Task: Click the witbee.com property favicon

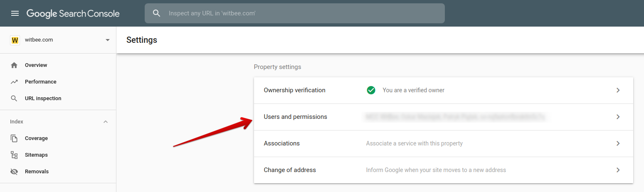Action: click(15, 40)
